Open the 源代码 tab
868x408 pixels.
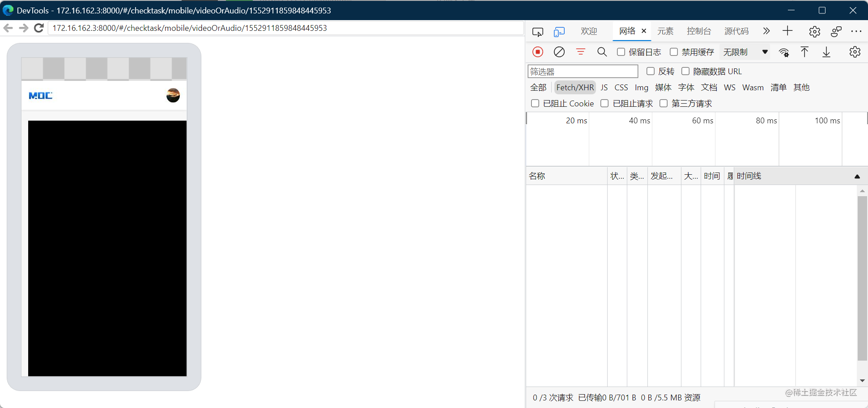coord(736,31)
